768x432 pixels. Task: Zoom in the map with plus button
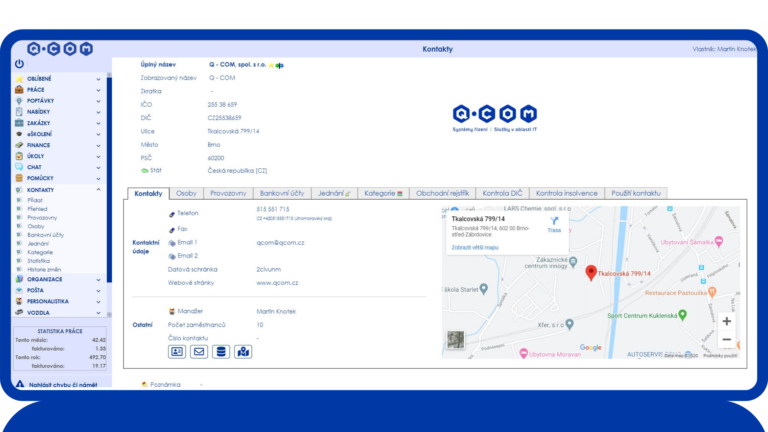click(727, 321)
